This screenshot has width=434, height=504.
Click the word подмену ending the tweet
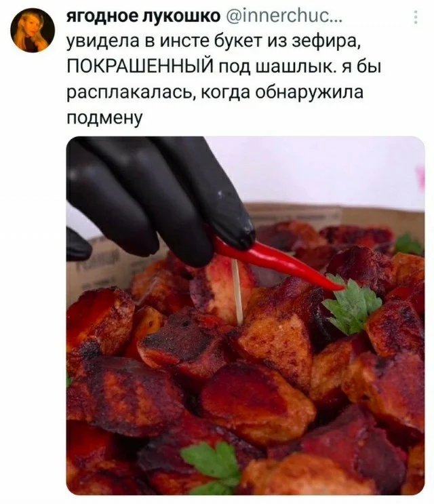pyautogui.click(x=104, y=118)
